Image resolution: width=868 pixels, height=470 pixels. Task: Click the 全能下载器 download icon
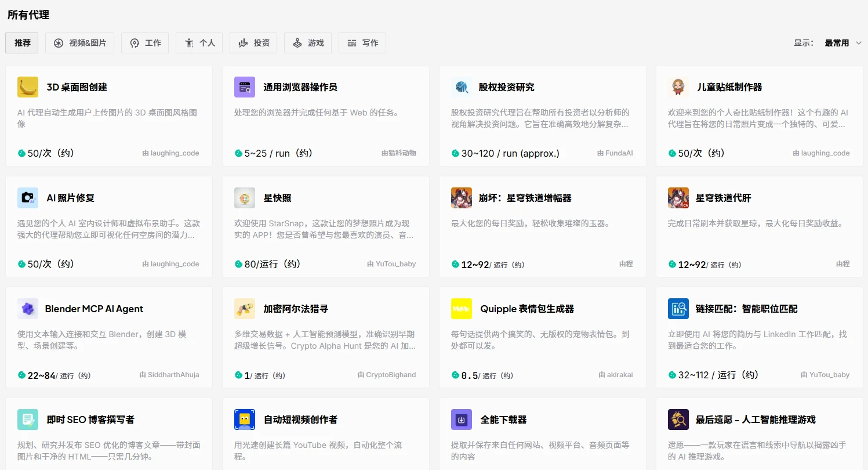click(462, 420)
